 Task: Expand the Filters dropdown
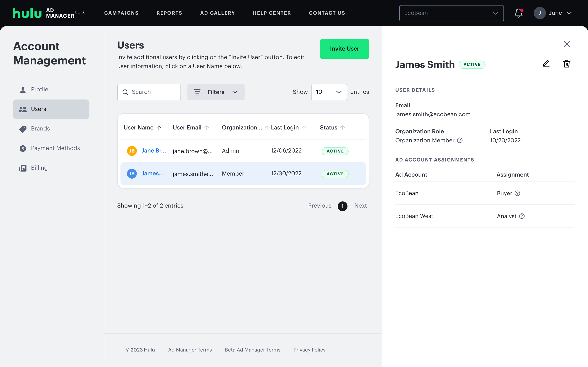tap(216, 92)
